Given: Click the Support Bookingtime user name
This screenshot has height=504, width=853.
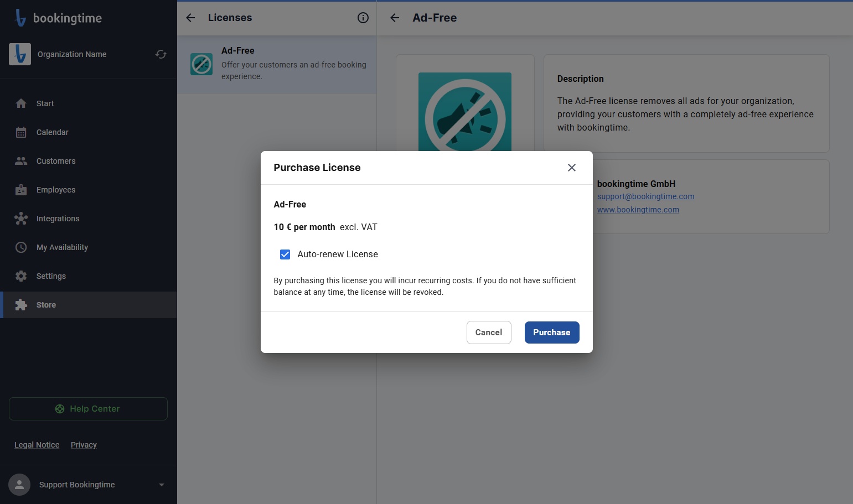Looking at the screenshot, I should click(x=77, y=485).
